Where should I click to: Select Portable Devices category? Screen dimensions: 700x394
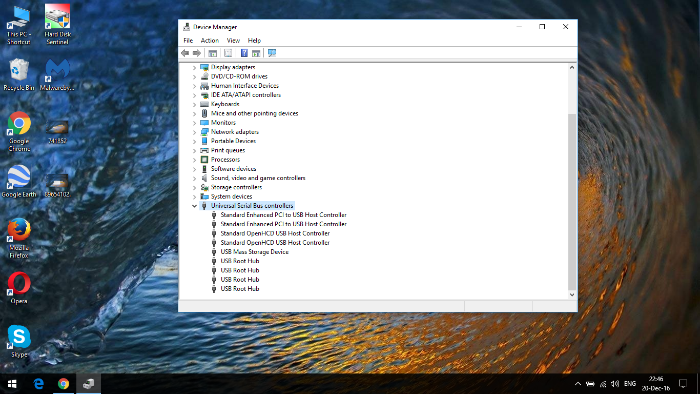233,141
